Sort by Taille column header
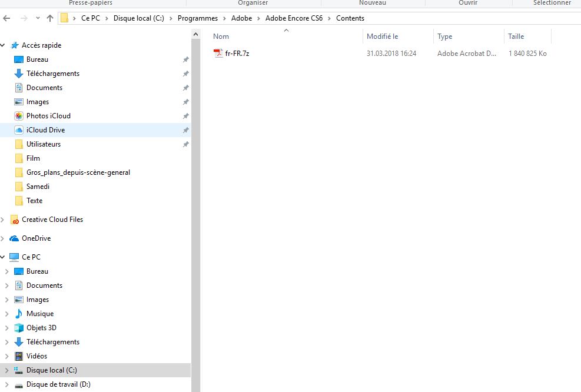This screenshot has width=581, height=392. [x=516, y=36]
